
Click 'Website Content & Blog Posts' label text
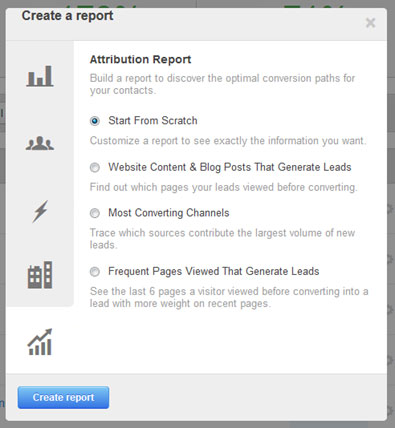[x=230, y=167]
